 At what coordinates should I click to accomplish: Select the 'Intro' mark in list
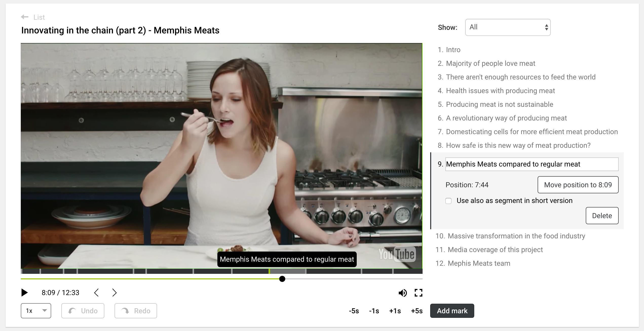coord(453,50)
